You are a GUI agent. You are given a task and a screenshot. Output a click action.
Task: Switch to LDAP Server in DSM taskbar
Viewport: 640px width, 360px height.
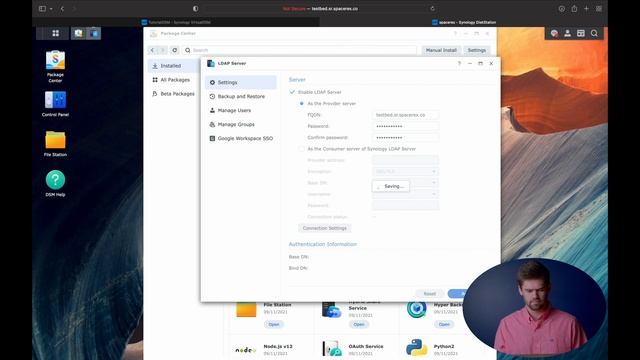(94, 33)
